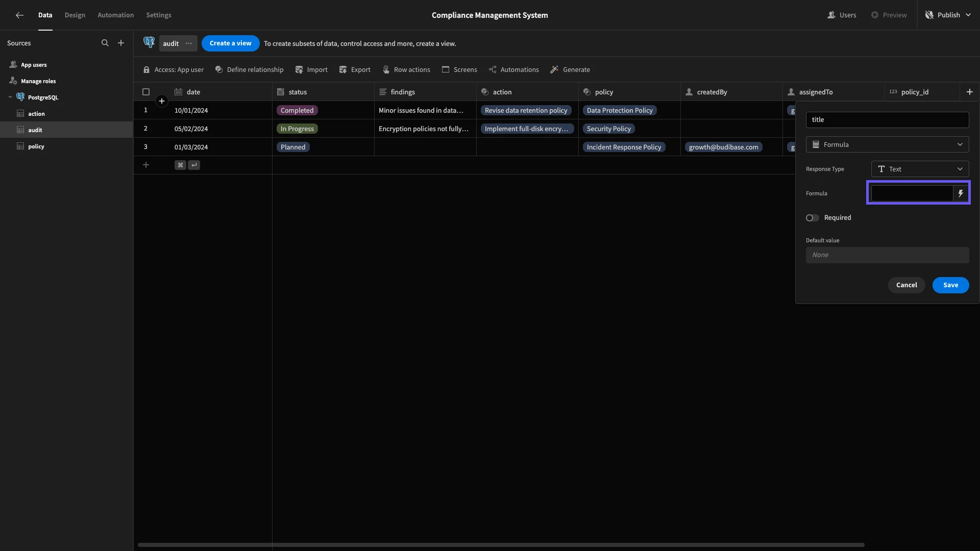The width and height of the screenshot is (980, 551).
Task: Click Import toolbar item
Action: click(x=311, y=70)
